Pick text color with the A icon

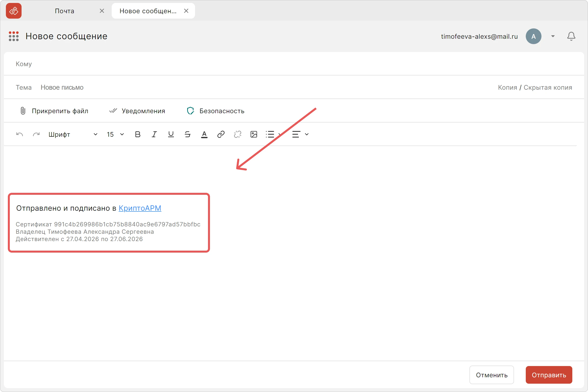click(x=204, y=135)
